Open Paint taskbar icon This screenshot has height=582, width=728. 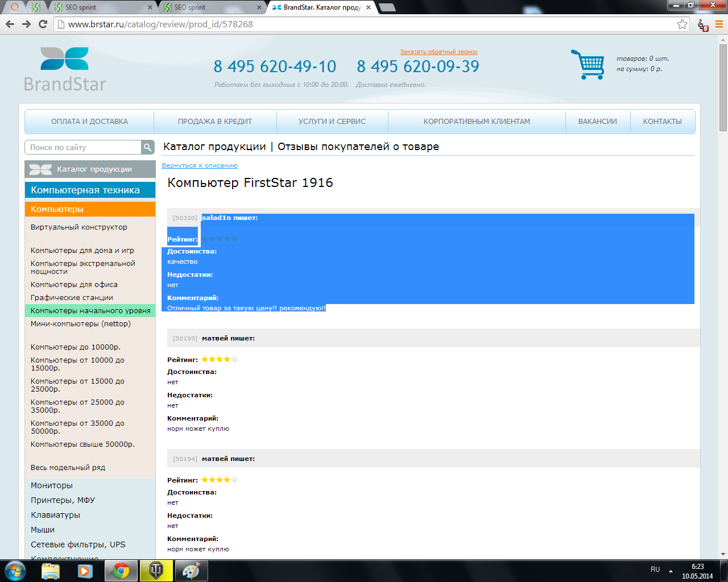(x=191, y=571)
